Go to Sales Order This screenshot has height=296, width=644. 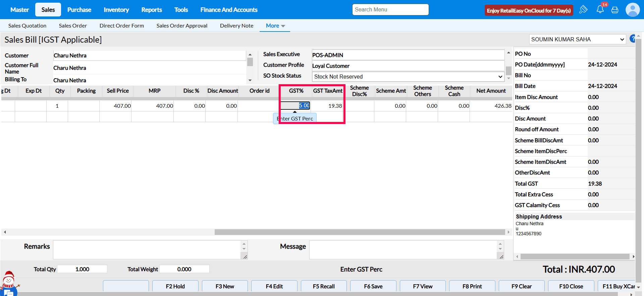(x=73, y=26)
